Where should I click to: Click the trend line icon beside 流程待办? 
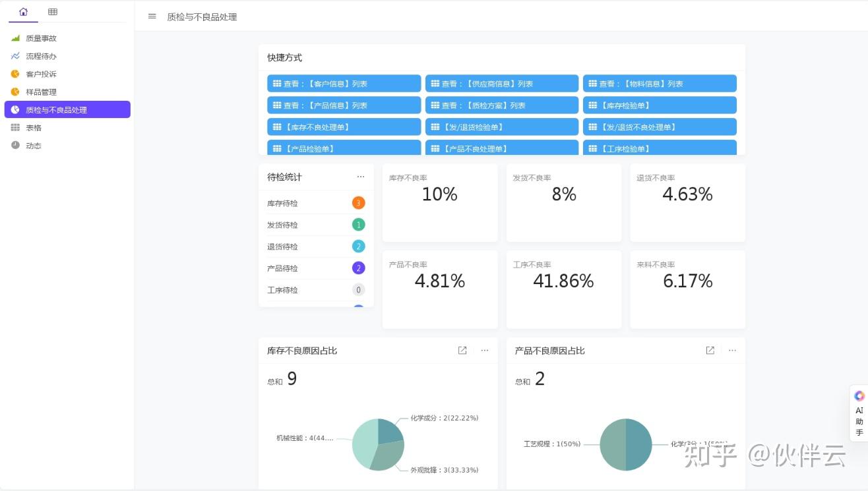[x=15, y=56]
